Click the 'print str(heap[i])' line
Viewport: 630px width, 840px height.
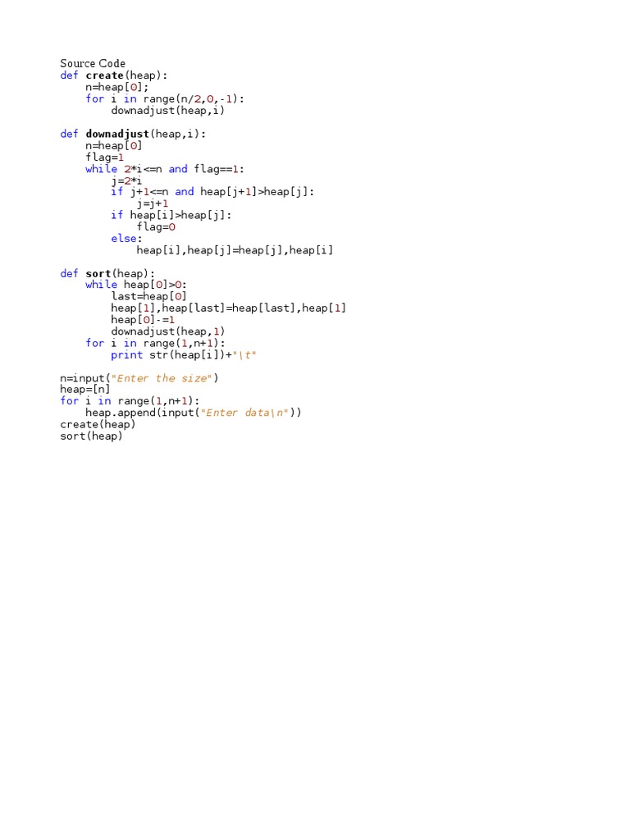click(x=184, y=355)
